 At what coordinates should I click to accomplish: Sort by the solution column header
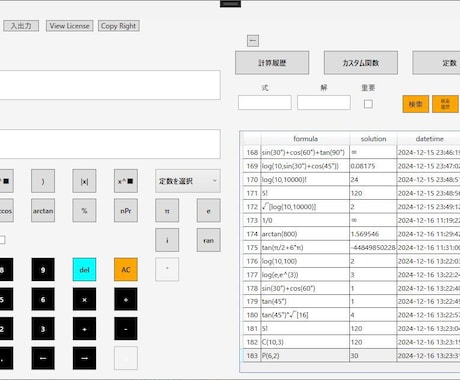[373, 139]
